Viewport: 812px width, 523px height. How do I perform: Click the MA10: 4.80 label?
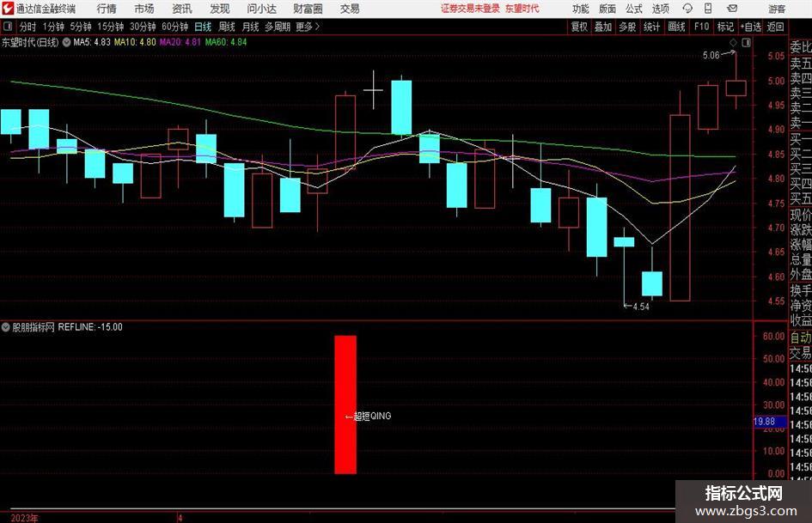pos(135,42)
